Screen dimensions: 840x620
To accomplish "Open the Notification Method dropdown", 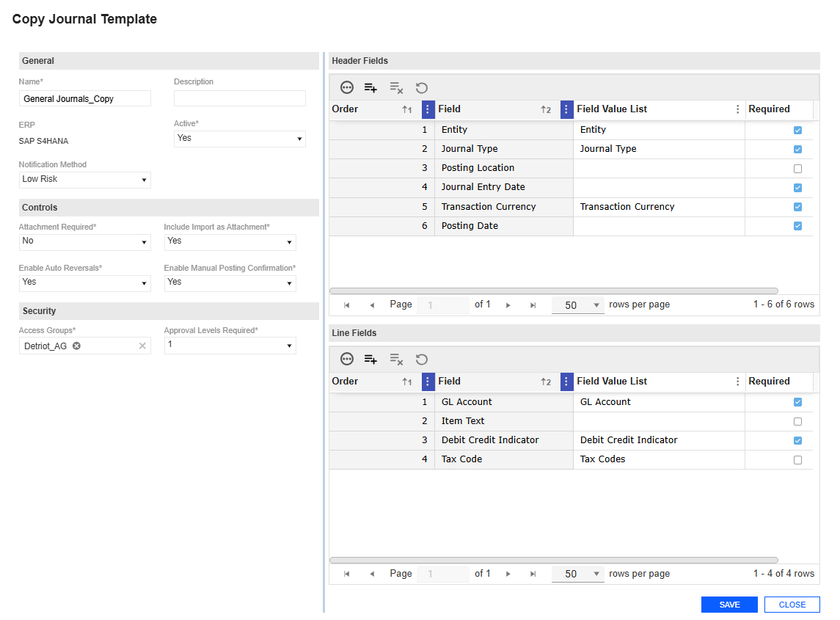I will coord(84,180).
